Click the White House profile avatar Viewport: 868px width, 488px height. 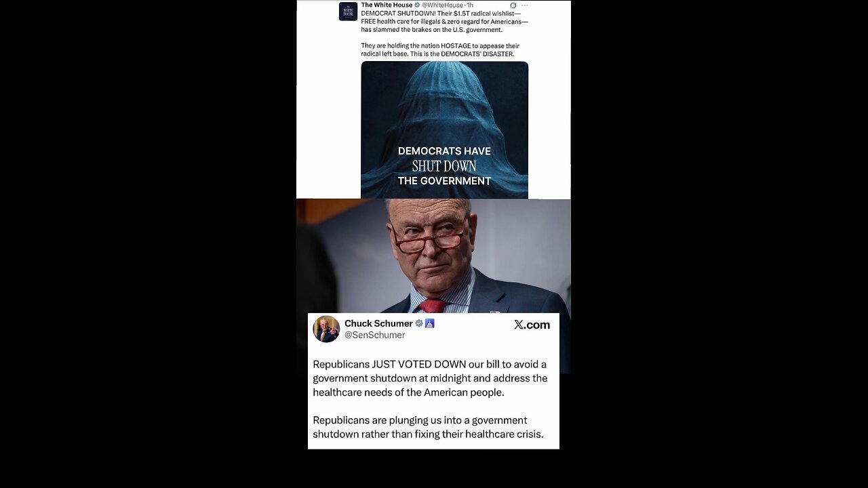(348, 12)
